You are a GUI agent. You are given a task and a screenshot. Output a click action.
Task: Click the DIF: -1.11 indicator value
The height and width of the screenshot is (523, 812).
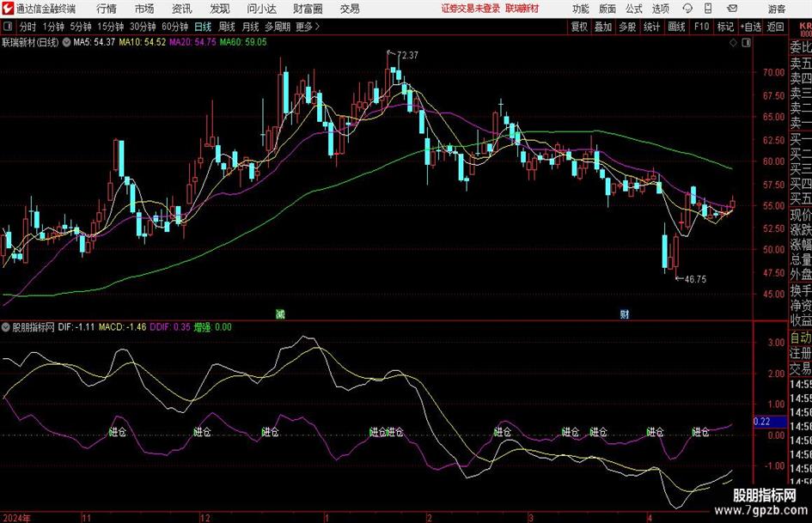coord(76,327)
